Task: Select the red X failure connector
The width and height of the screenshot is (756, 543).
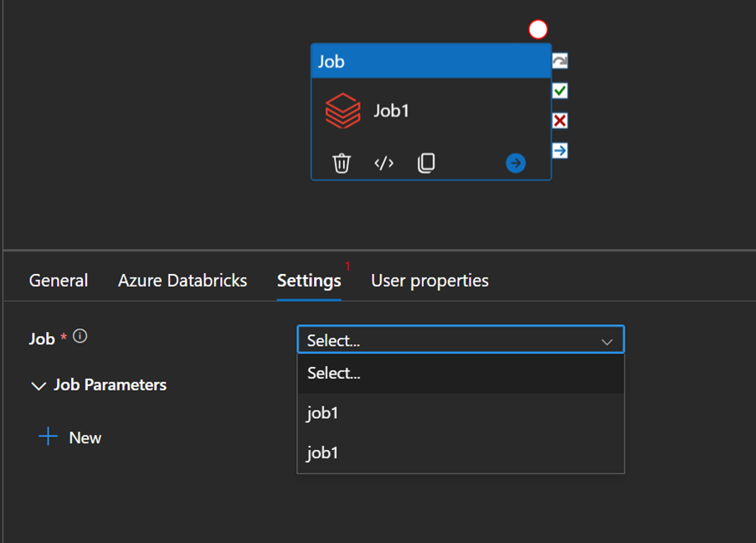Action: point(560,121)
